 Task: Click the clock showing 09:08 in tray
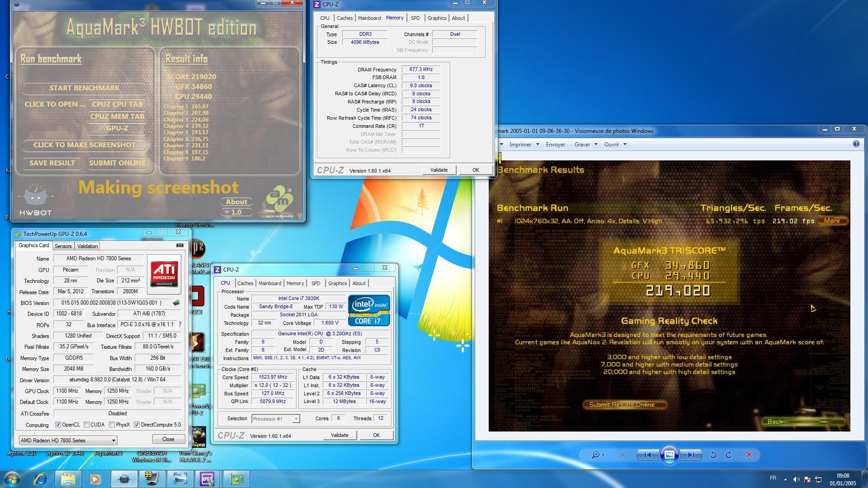[x=843, y=475]
